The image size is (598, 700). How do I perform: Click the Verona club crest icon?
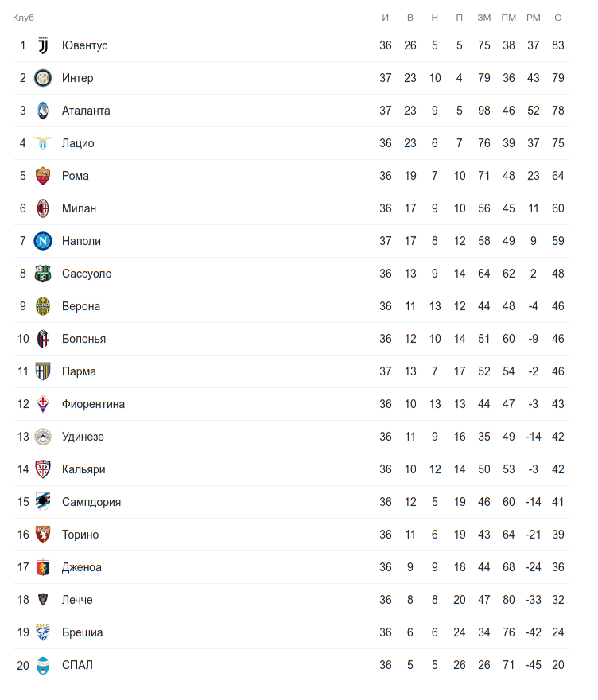pos(43,306)
